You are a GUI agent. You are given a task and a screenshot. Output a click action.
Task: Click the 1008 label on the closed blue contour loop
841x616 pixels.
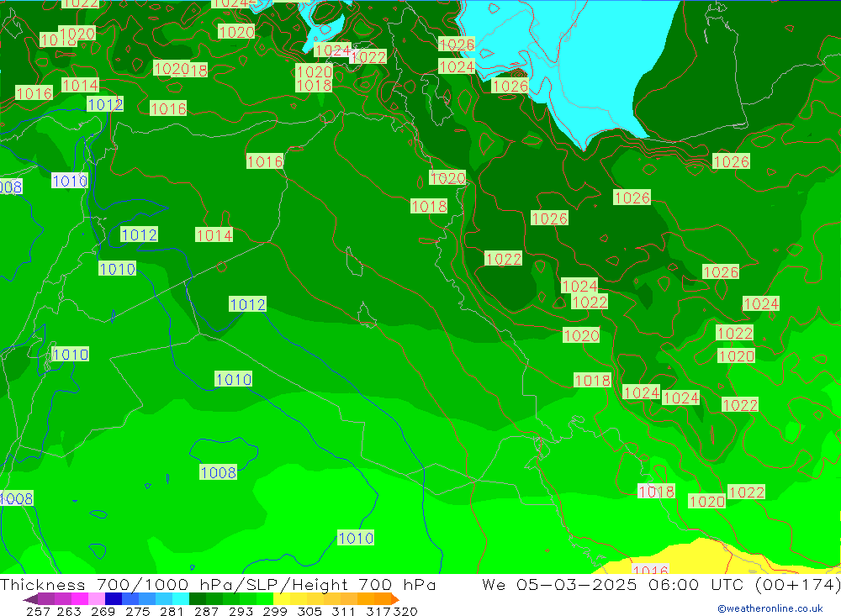click(219, 472)
